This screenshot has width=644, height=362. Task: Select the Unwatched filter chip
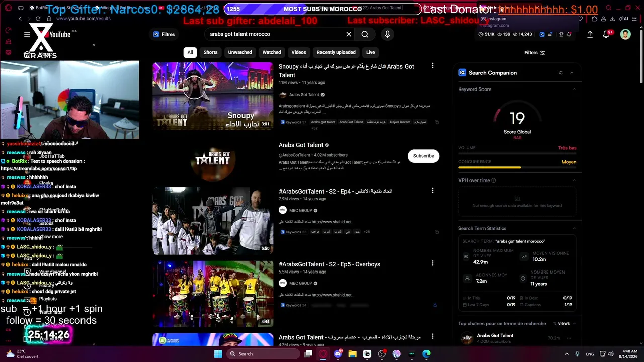(240, 52)
